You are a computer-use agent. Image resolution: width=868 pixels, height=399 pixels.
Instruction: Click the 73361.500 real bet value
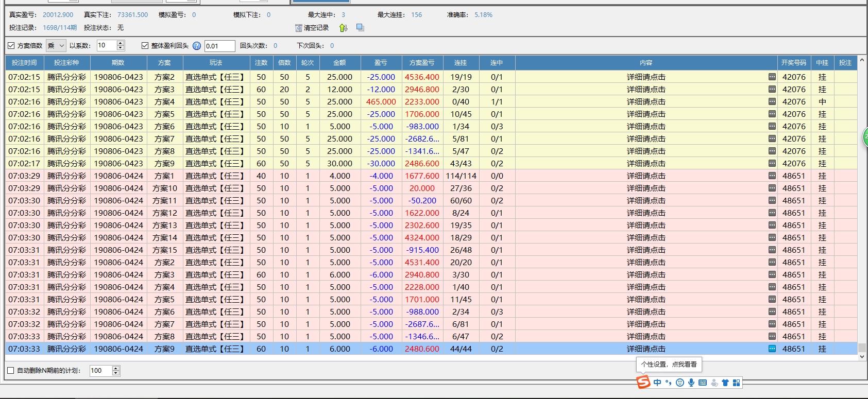[133, 15]
